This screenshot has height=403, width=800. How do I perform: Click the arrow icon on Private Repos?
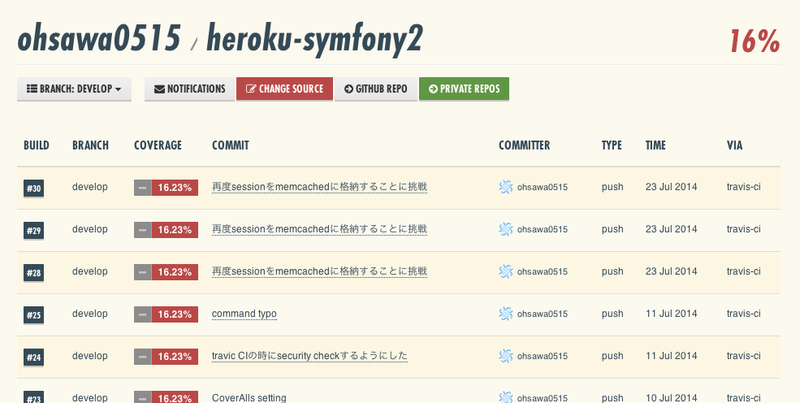coord(433,89)
